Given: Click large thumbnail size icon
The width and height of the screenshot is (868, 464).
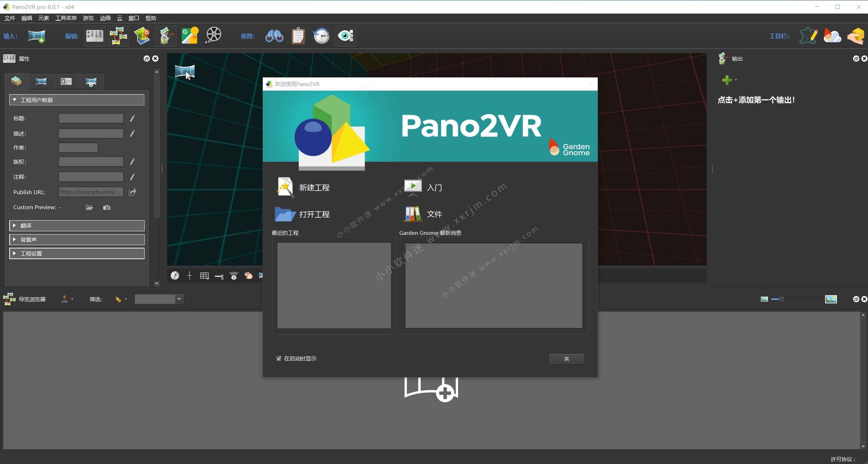Looking at the screenshot, I should (x=831, y=299).
